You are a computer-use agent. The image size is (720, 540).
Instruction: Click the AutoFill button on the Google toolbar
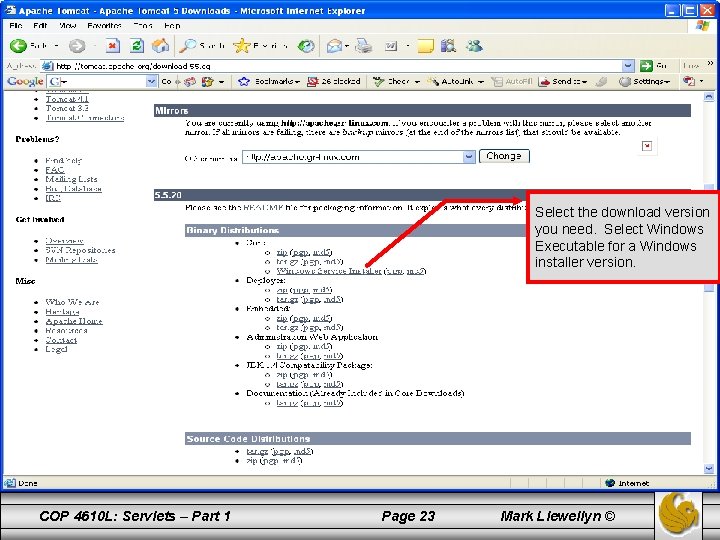(512, 81)
